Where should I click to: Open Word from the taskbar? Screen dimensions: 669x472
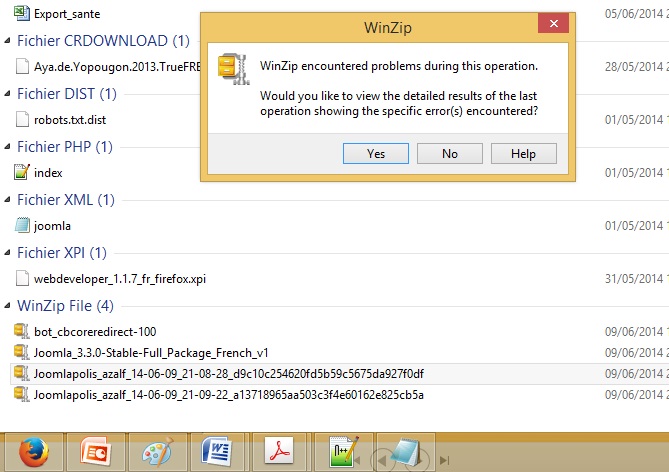(217, 452)
